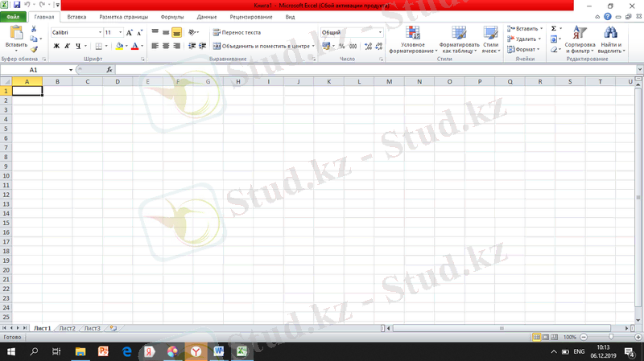Align text right
644x361 pixels.
click(176, 46)
